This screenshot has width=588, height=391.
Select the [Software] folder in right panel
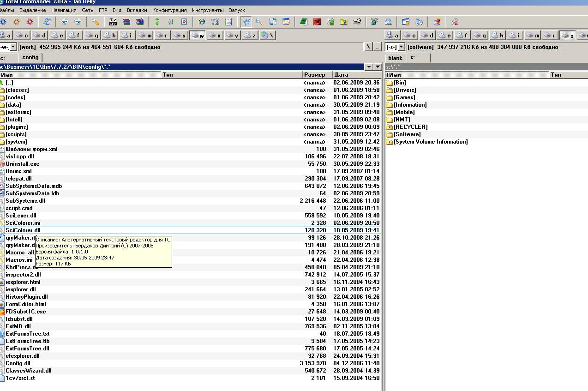tap(407, 134)
